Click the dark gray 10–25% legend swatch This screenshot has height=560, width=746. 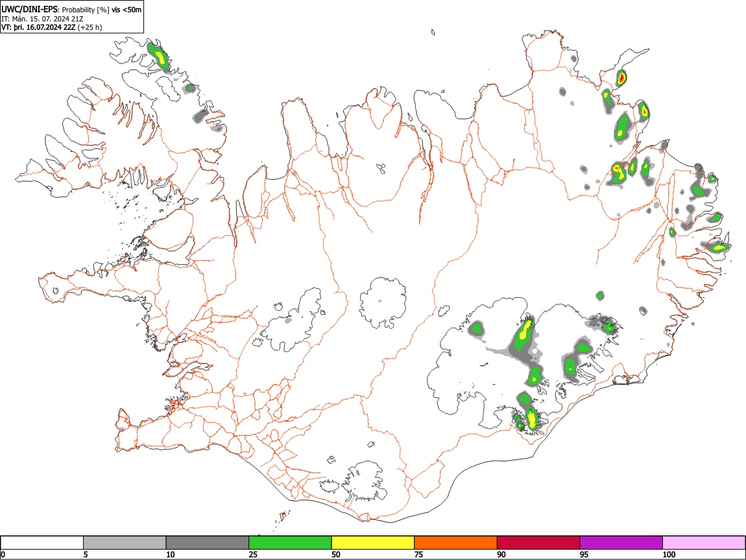coord(208,543)
